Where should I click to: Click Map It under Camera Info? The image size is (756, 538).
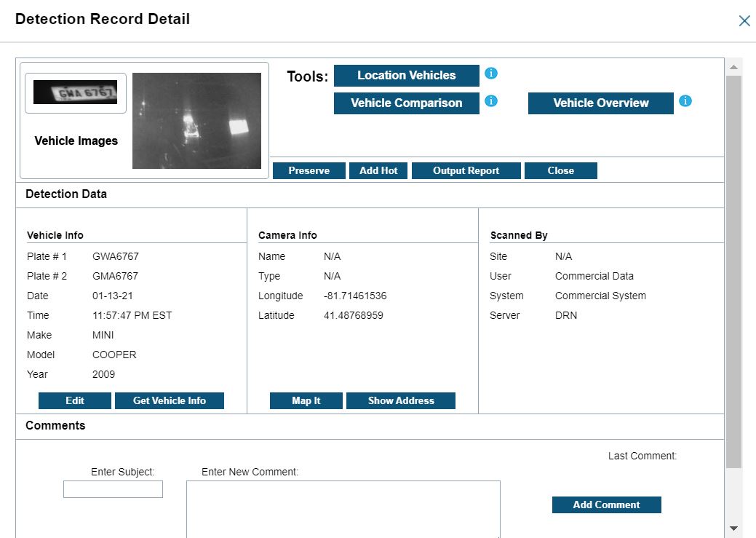pos(306,400)
